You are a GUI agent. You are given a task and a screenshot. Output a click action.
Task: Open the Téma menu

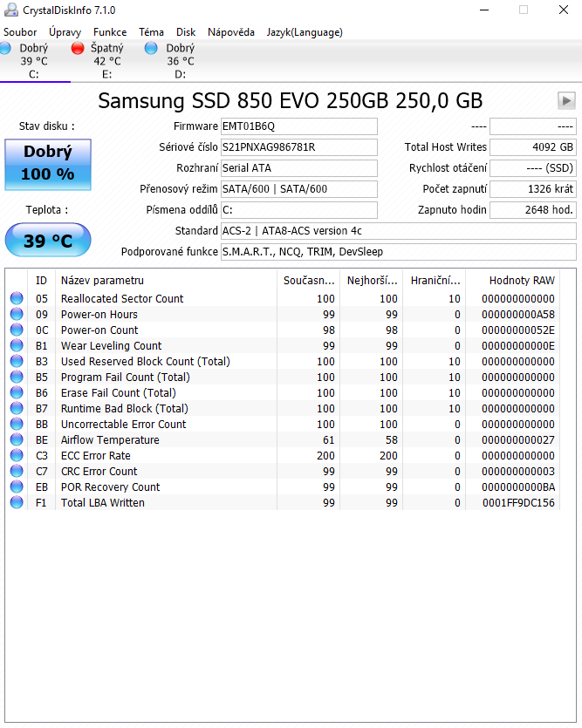(x=152, y=32)
